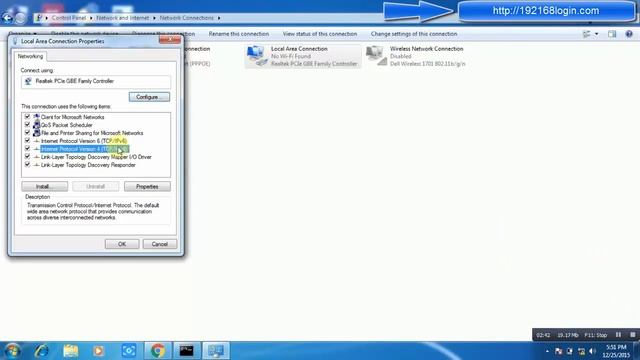Viewport: 640px width, 360px height.
Task: Click Network Connections in the breadcrumb
Action: pyautogui.click(x=187, y=18)
